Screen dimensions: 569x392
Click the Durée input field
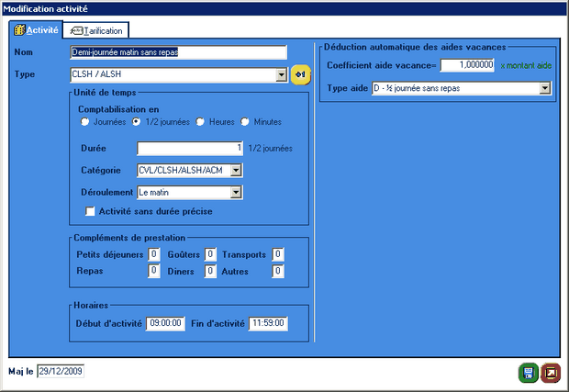(190, 148)
